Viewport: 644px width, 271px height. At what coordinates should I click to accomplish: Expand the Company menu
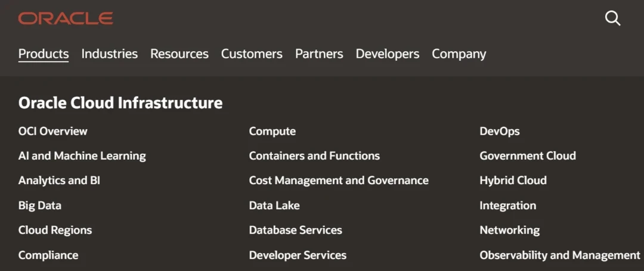tap(459, 54)
